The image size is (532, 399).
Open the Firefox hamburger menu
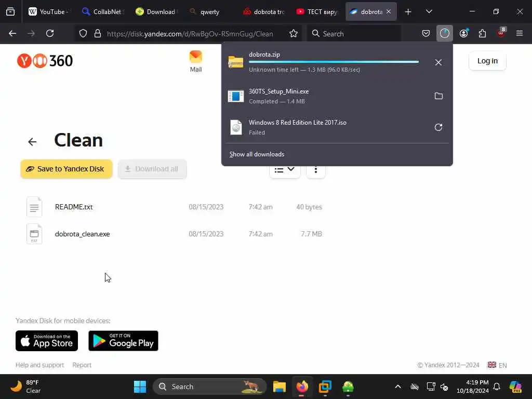pyautogui.click(x=520, y=33)
